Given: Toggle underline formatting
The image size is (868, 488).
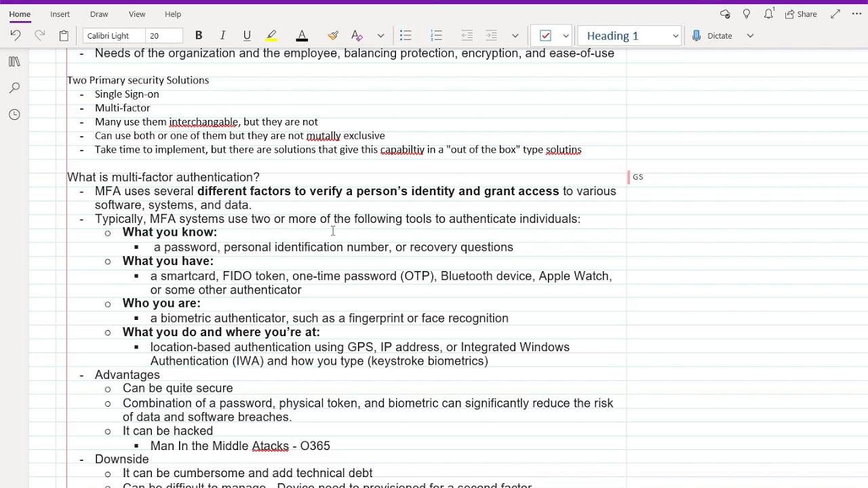Looking at the screenshot, I should [x=247, y=35].
